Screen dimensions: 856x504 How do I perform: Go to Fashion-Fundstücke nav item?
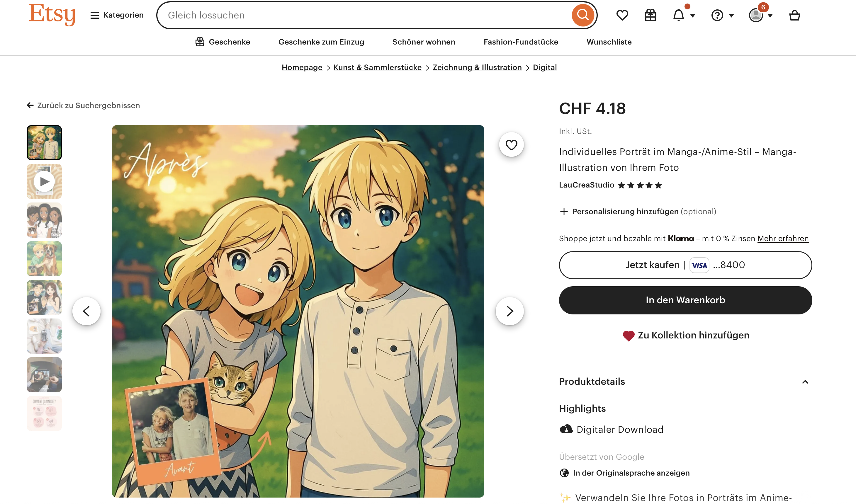521,42
